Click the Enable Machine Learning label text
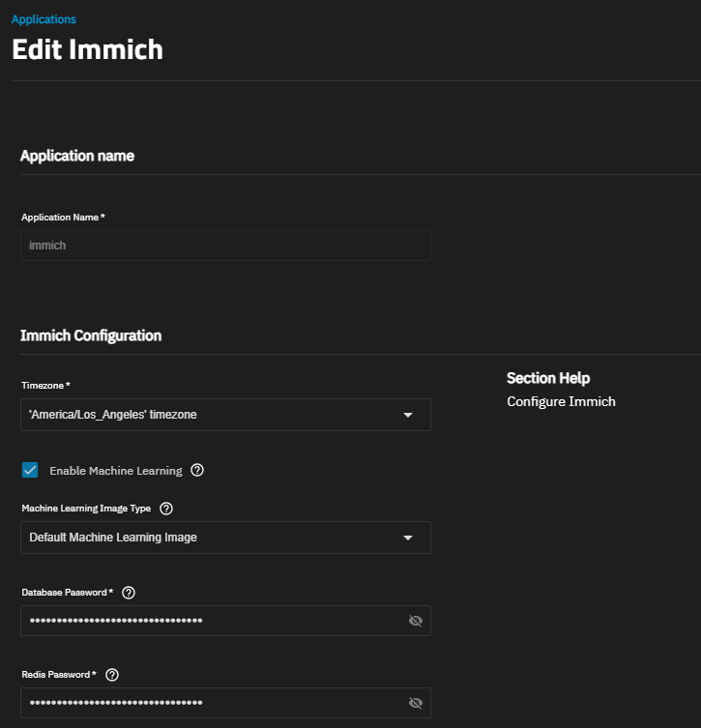The height and width of the screenshot is (728, 701). pos(116,471)
